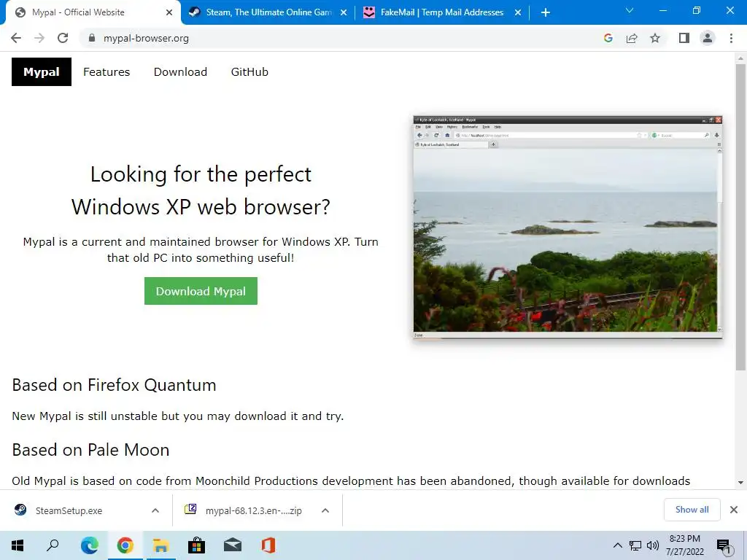The height and width of the screenshot is (560, 747).
Task: Open Microsoft Store from taskbar
Action: 196,545
